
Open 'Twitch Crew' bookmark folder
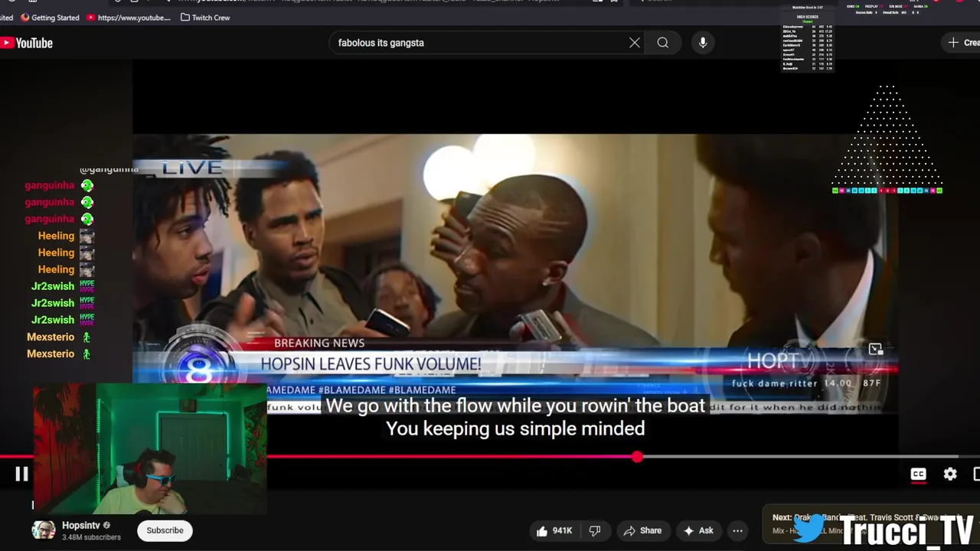[x=205, y=18]
